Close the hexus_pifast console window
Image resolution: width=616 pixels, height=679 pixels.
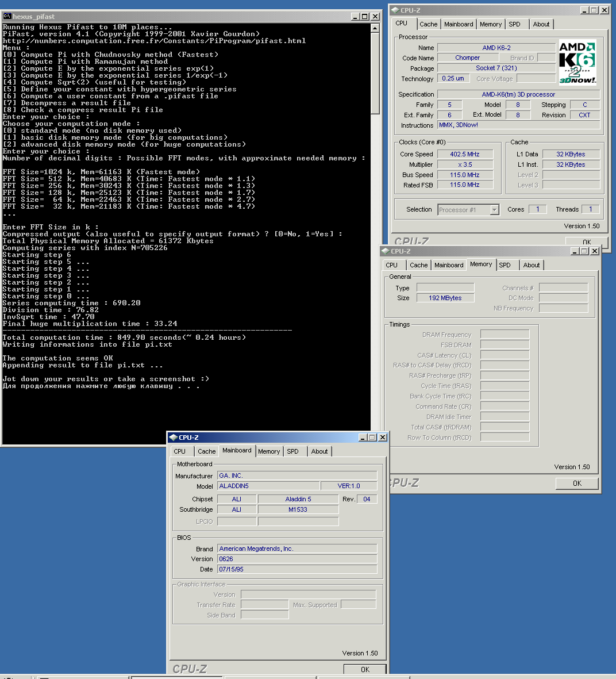375,17
